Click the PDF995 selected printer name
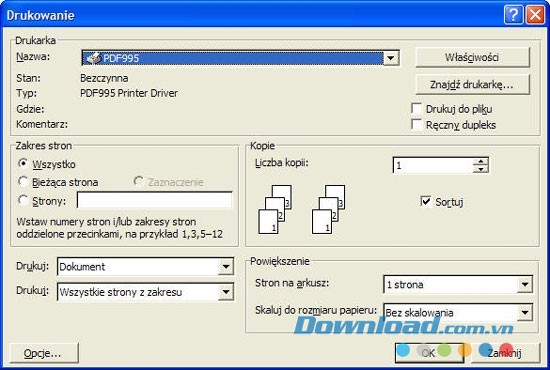Viewport: 550px width, 370px height. point(121,58)
